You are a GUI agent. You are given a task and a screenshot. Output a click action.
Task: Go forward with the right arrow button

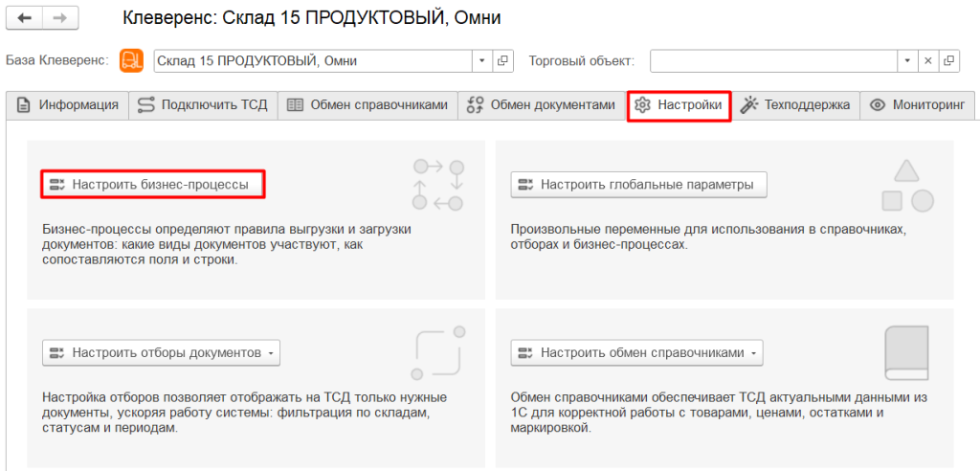click(60, 18)
